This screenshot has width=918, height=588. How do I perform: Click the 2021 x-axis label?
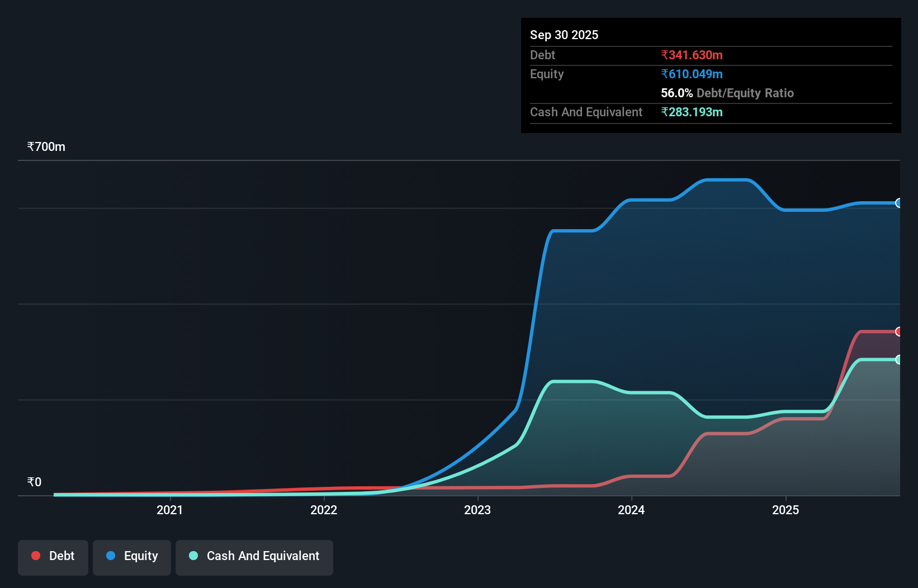click(x=169, y=510)
